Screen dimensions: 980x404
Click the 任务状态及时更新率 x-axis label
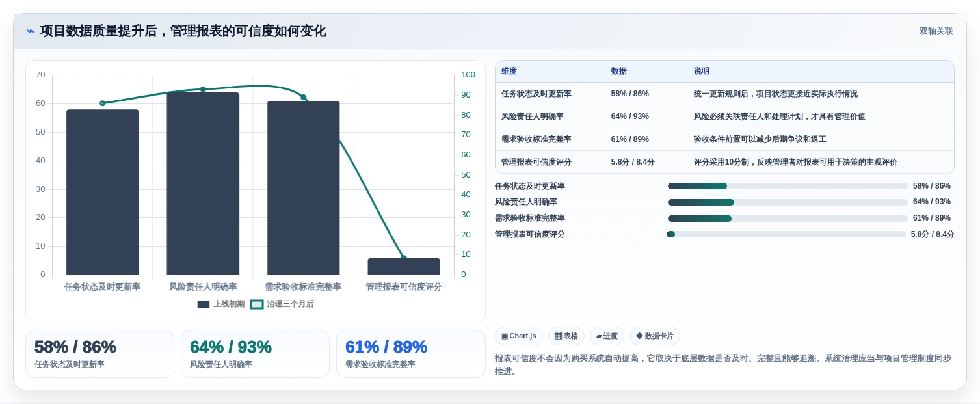point(103,286)
